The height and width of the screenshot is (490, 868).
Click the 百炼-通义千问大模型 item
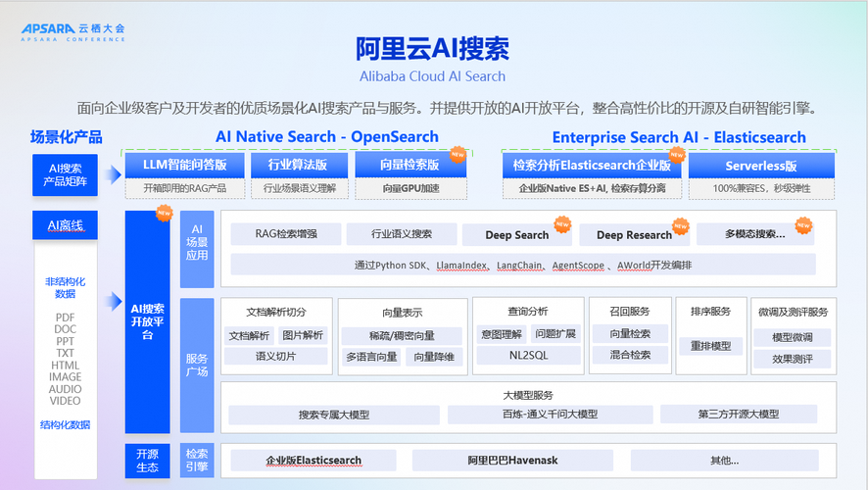click(x=550, y=415)
